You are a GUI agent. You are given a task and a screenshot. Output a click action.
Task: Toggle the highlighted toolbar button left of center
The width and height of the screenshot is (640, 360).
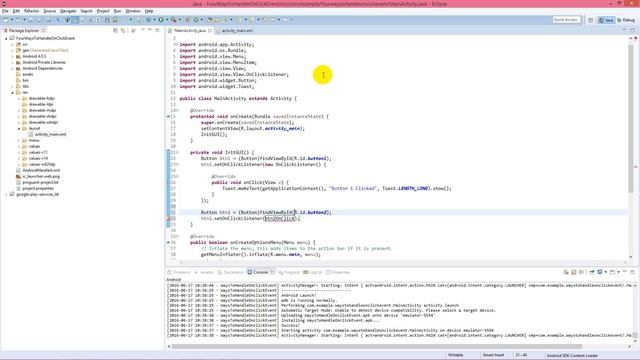[x=75, y=20]
